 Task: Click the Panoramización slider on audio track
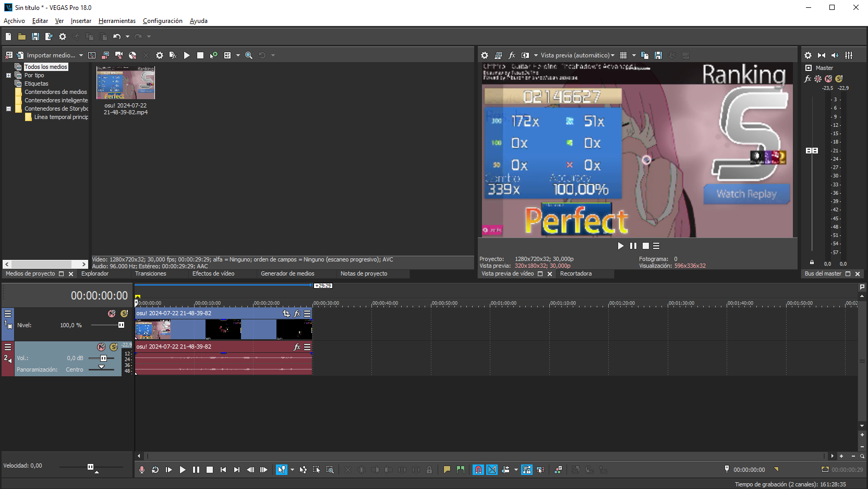tap(102, 368)
